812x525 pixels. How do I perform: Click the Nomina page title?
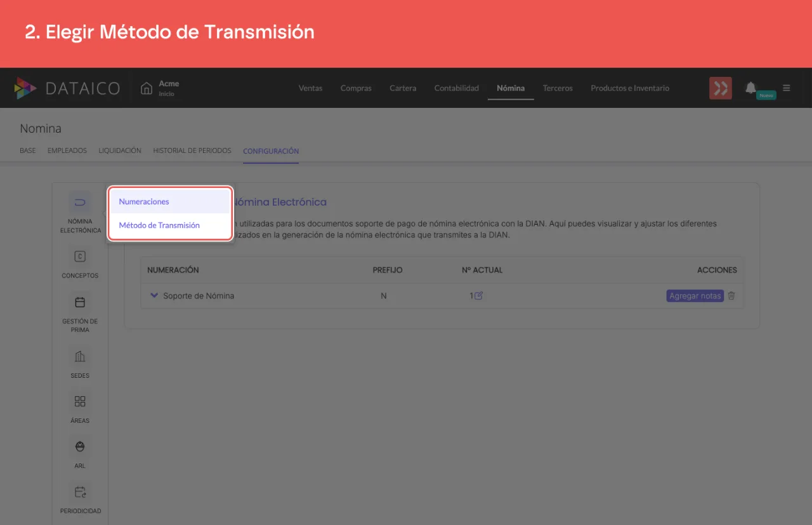[41, 128]
